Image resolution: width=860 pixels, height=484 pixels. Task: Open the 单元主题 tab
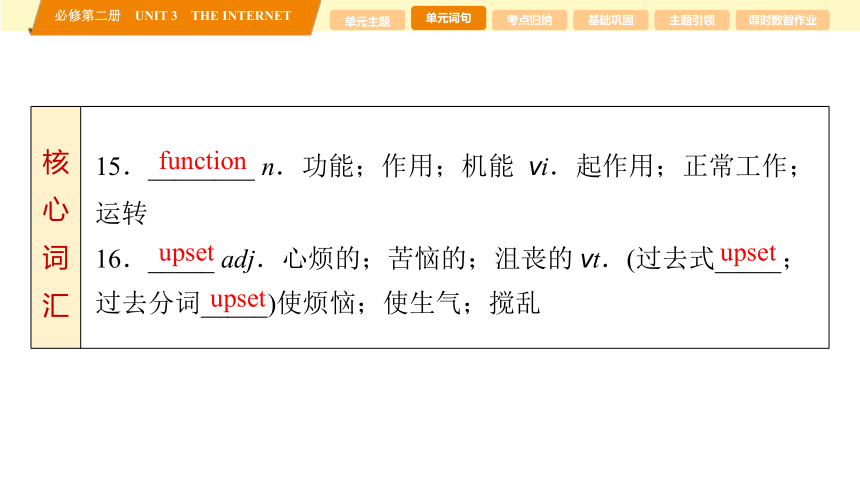367,21
